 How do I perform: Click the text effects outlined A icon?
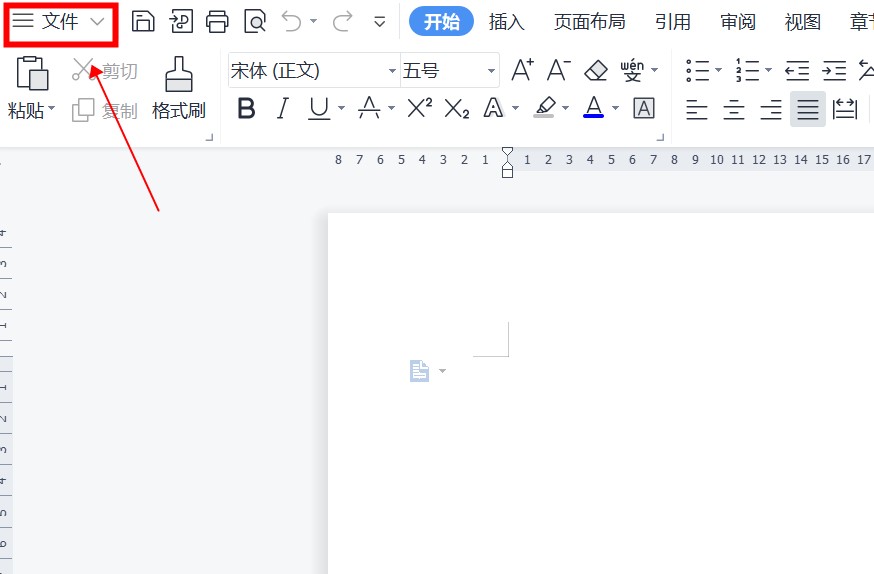click(x=493, y=108)
